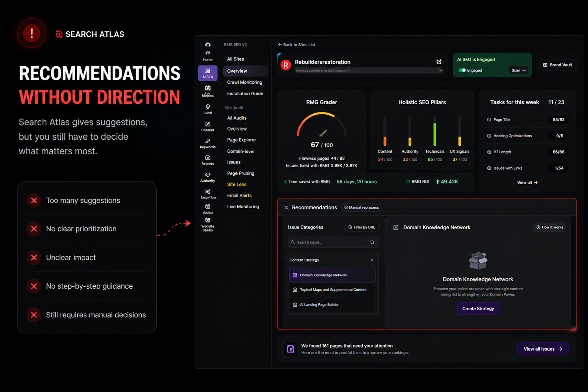Collapse the Content Strategy category
This screenshot has height=392, width=588.
[372, 260]
